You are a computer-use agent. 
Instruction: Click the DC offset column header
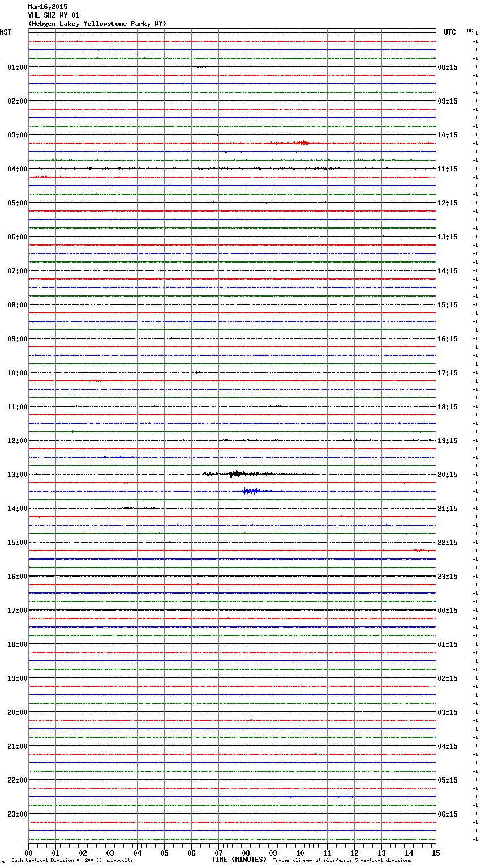(470, 31)
